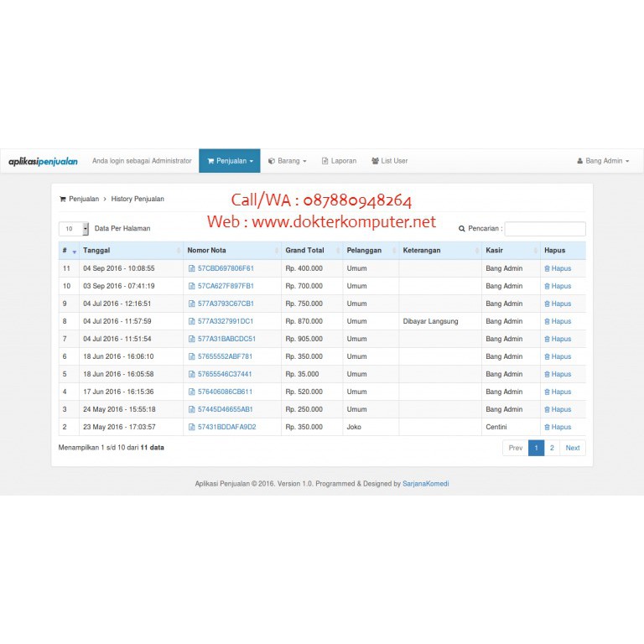Sort by the # column
Image resolution: width=644 pixels, height=644 pixels.
coord(69,251)
